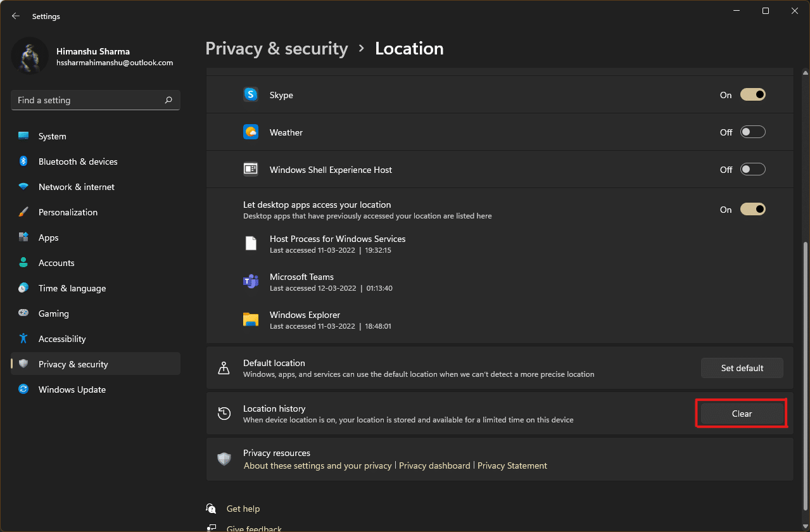Click the Time & language globe clock icon
Image resolution: width=810 pixels, height=532 pixels.
[x=23, y=288]
